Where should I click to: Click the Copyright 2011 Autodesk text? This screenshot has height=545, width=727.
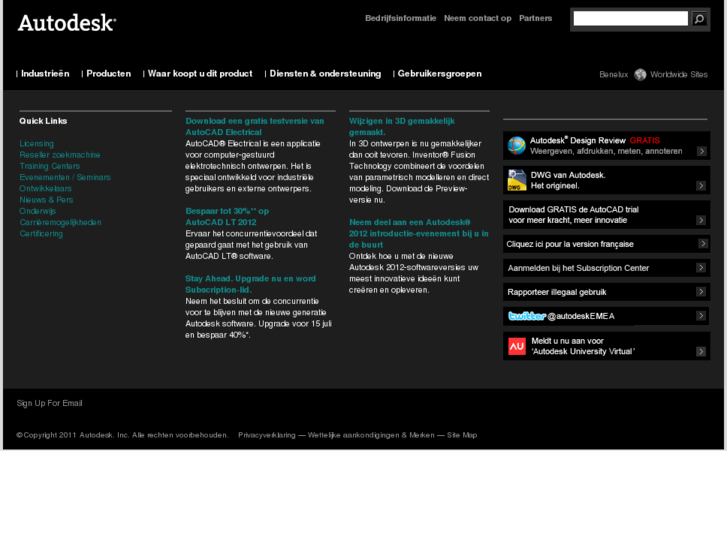pos(122,435)
